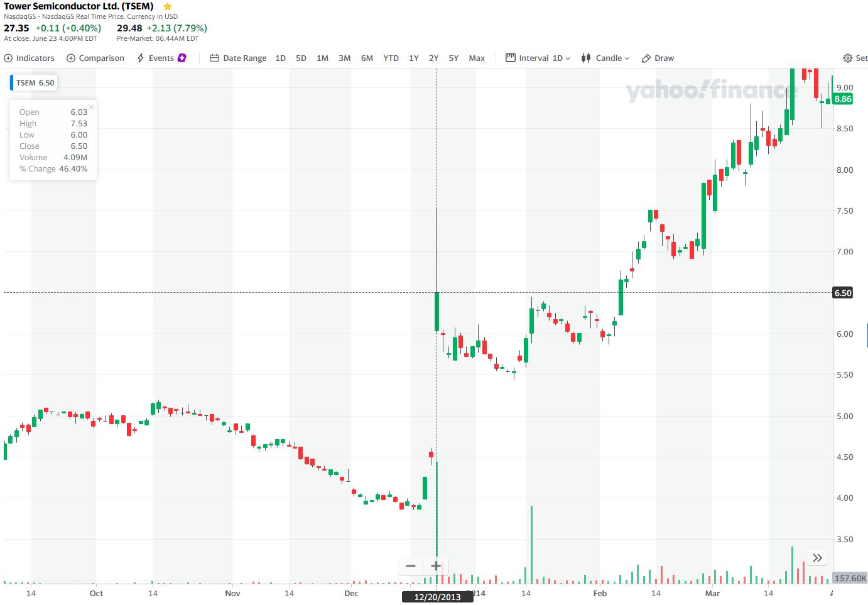Show the 5Y range
Image resolution: width=868 pixels, height=605 pixels.
point(454,58)
